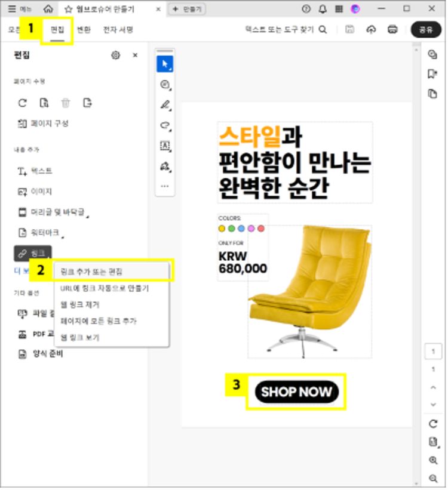Screen dimensions: 448x490
Task: Select the 텍스트 add text tool
Action: [x=35, y=171]
